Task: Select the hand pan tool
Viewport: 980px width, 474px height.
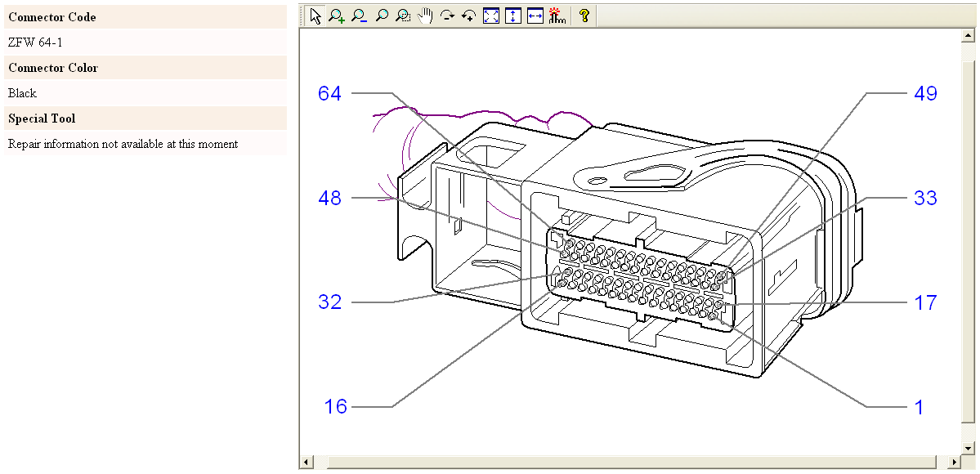Action: coord(425,16)
